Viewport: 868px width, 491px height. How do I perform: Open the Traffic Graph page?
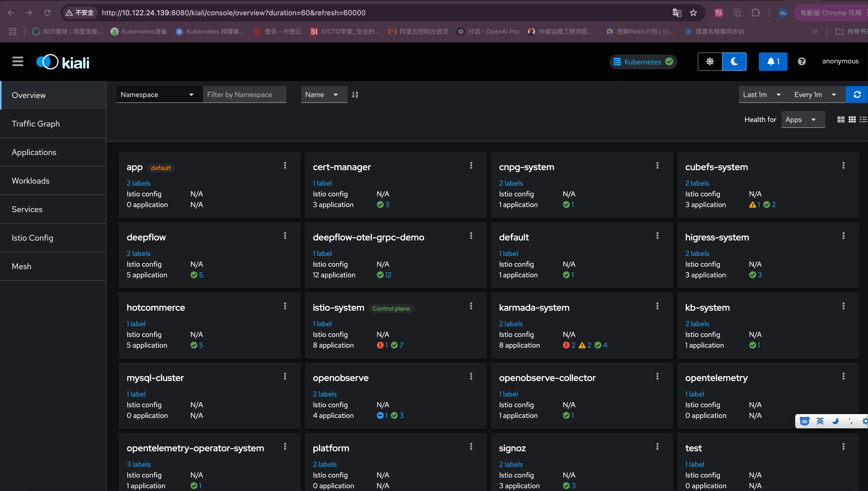pos(53,124)
